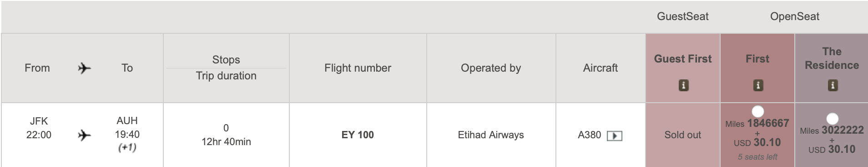Select the First class fare radio button

[757, 111]
